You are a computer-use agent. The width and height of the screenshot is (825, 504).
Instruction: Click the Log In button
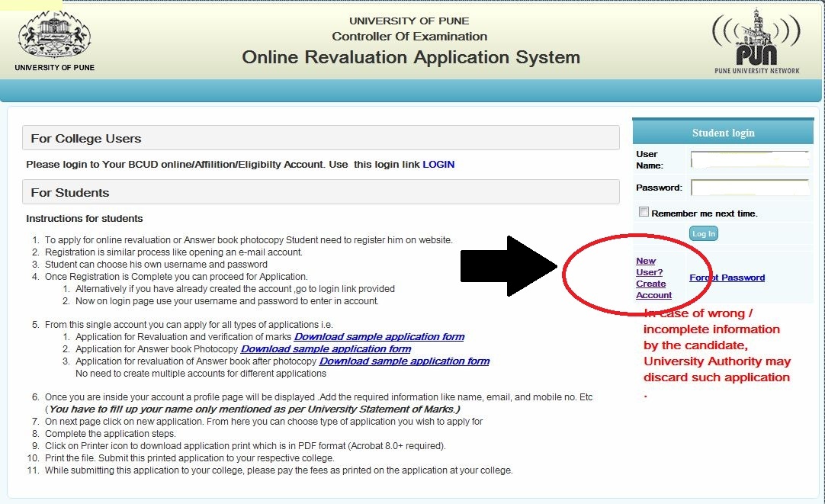(x=702, y=233)
